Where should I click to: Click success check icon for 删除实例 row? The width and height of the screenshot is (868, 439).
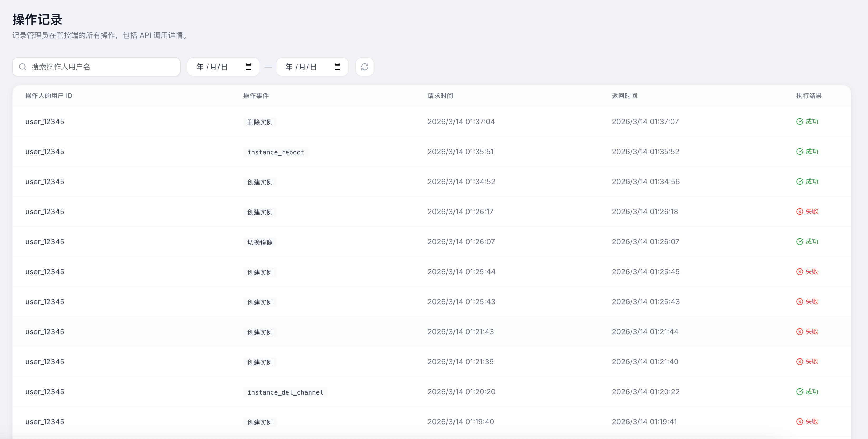(800, 122)
